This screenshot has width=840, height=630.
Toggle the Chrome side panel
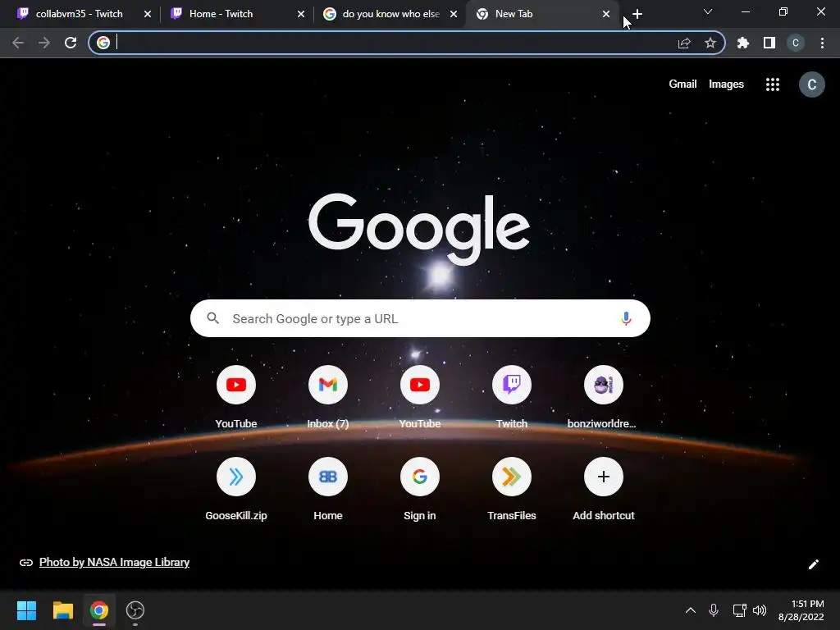(x=769, y=43)
